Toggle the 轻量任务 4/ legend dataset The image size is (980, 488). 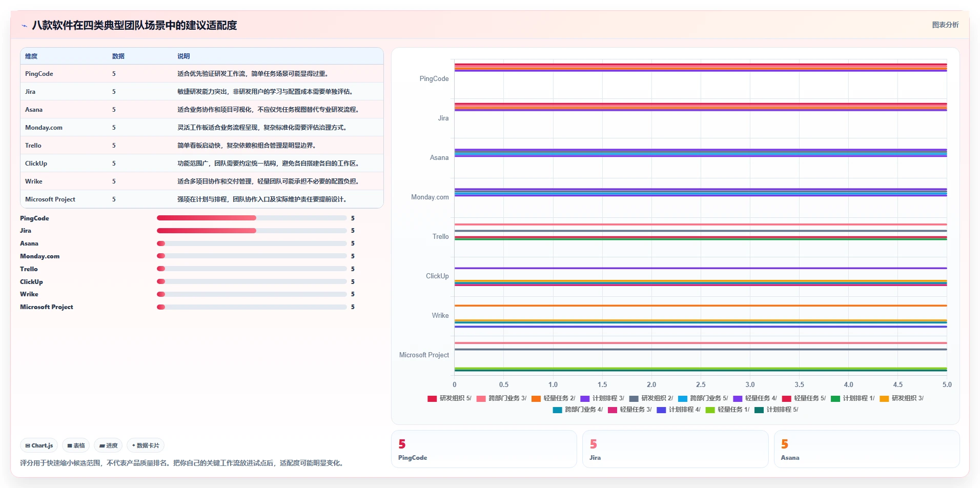click(x=755, y=398)
